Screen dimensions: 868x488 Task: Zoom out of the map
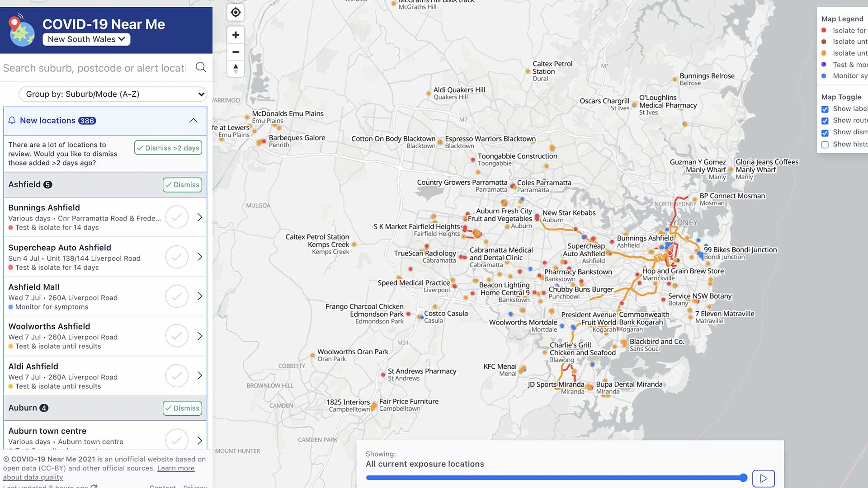(236, 52)
